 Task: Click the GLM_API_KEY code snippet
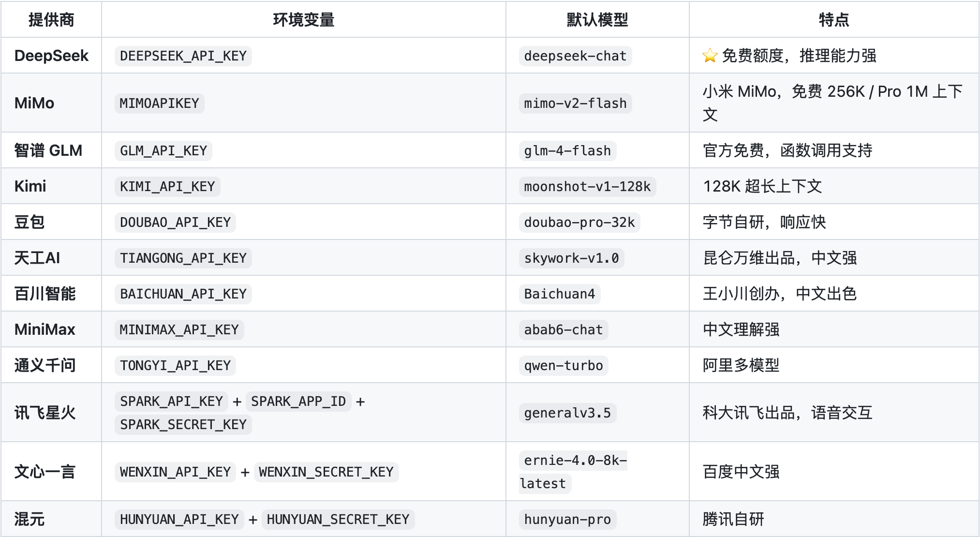coord(163,150)
